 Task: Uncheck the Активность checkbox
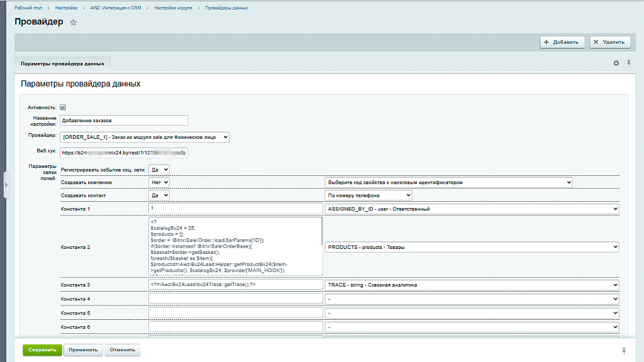click(x=62, y=107)
